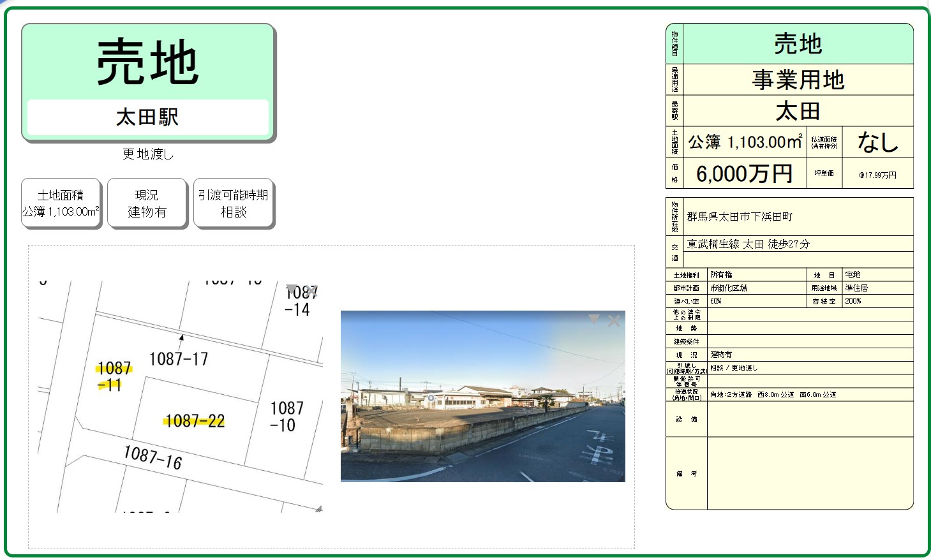Click the 6,000万円 price field
The image size is (931, 560).
click(744, 173)
